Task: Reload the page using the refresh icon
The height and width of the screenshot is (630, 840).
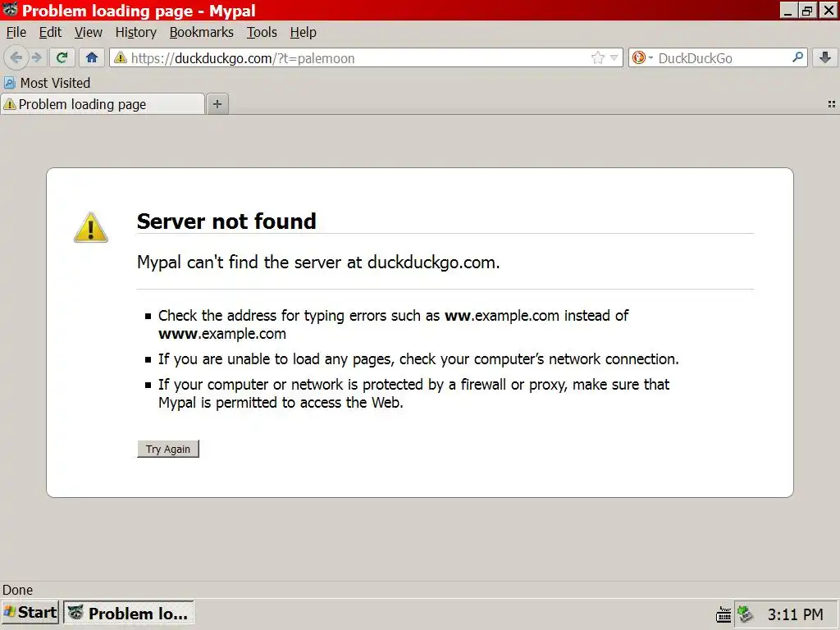Action: tap(62, 57)
